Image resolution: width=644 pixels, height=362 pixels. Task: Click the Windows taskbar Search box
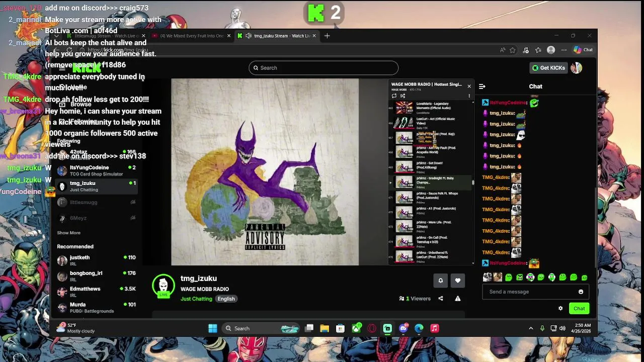[262, 328]
